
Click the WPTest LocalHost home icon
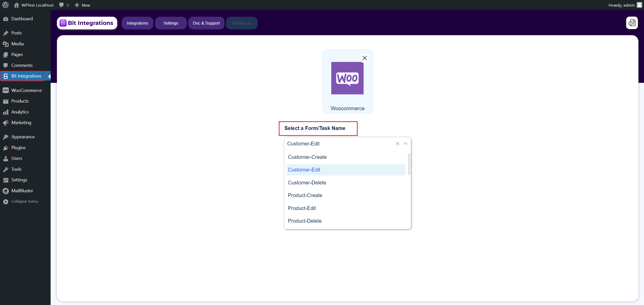[x=16, y=5]
